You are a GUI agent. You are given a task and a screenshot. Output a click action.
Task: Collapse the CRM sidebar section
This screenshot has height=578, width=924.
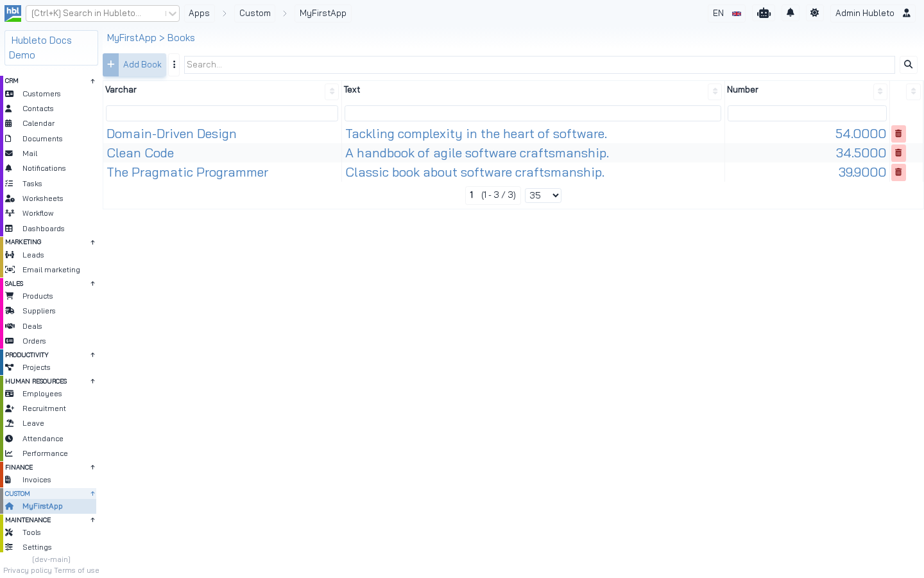pos(92,81)
